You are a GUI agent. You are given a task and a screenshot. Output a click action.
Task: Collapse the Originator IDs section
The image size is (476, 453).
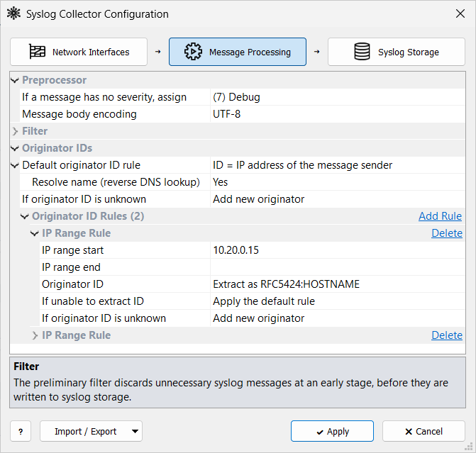(15, 148)
